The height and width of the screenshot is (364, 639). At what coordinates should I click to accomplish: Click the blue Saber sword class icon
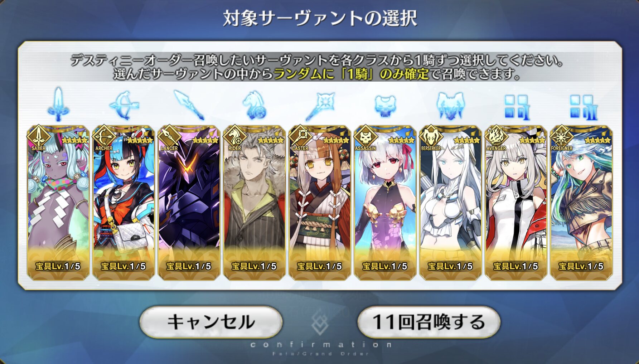58,105
